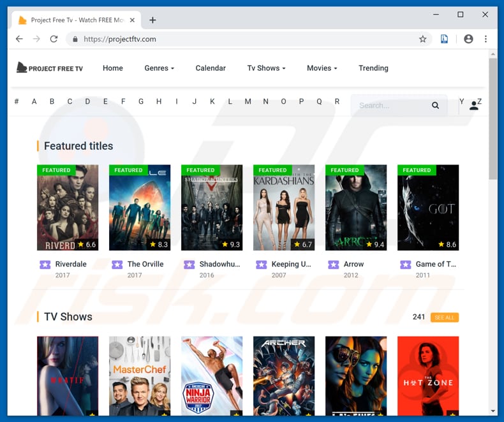The height and width of the screenshot is (422, 504).
Task: Open Chrome profile avatar icon
Action: (x=468, y=39)
